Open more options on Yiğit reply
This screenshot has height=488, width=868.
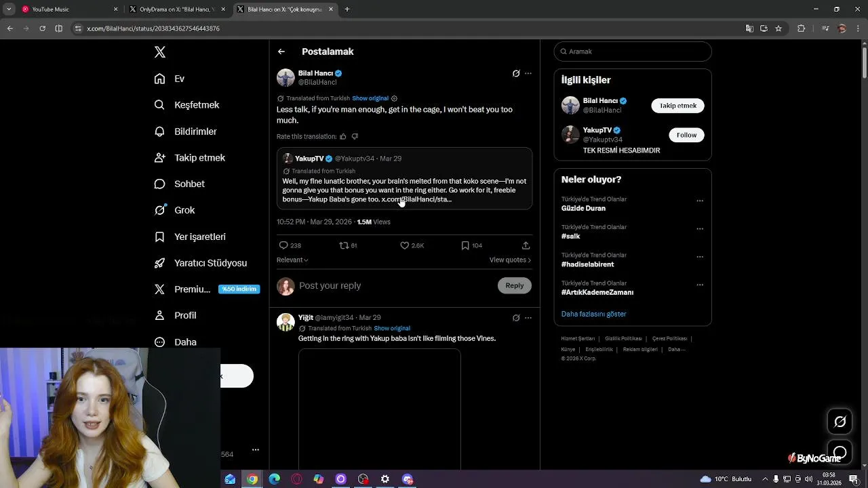coord(528,317)
